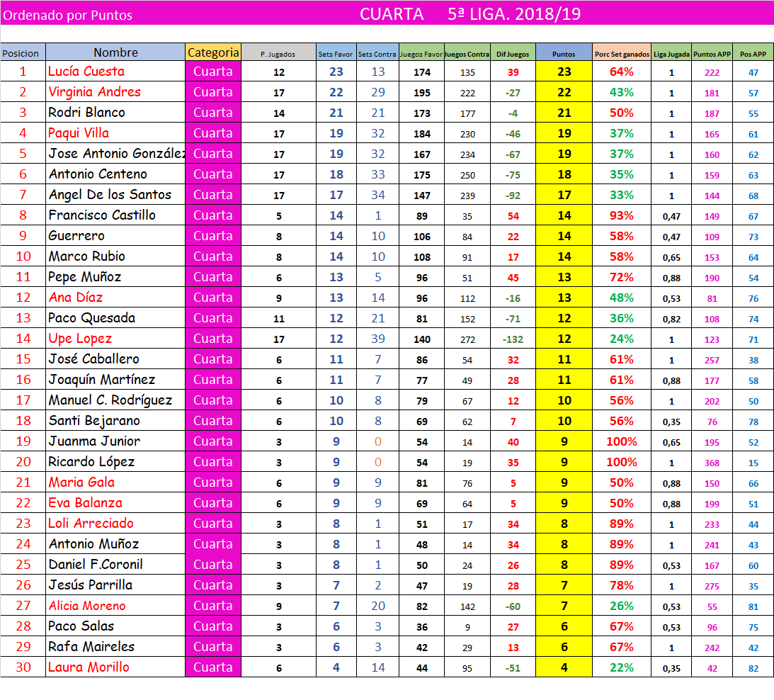
Task: Click the name 'Francisco Castillo'
Action: point(102,215)
